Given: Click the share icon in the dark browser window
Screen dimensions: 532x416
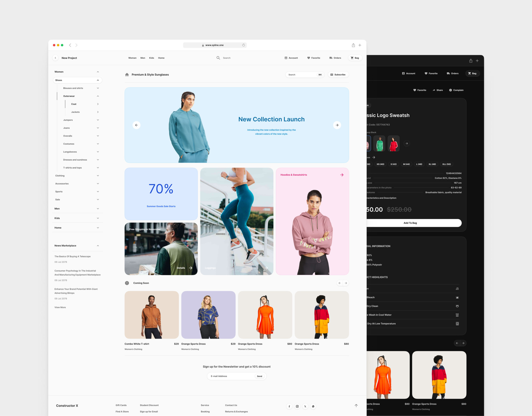Looking at the screenshot, I should click(470, 61).
